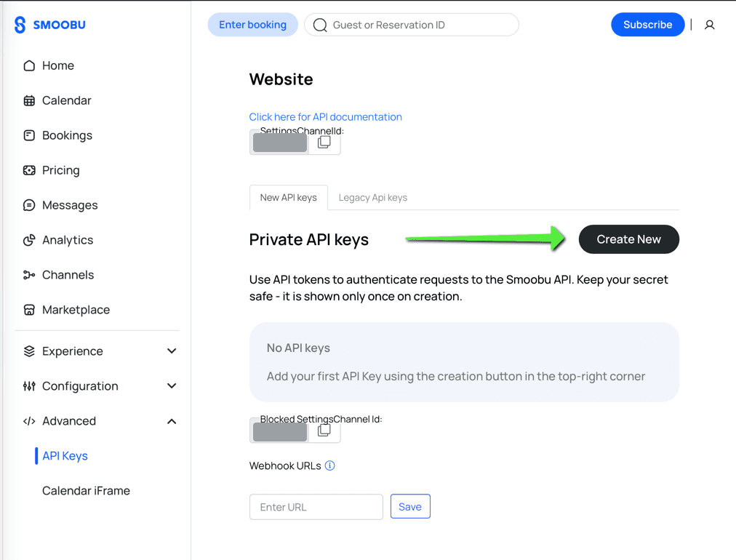Click the masked SettingsChannelId value field
736x560 pixels.
[280, 143]
